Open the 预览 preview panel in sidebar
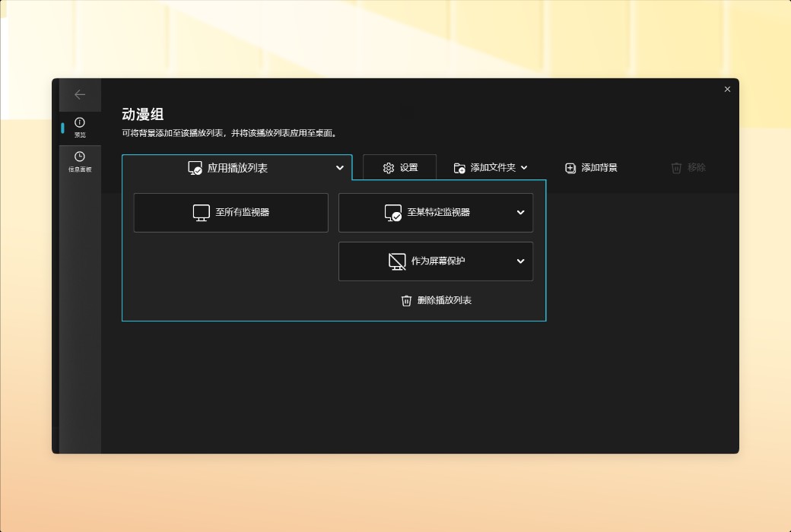 click(x=81, y=127)
